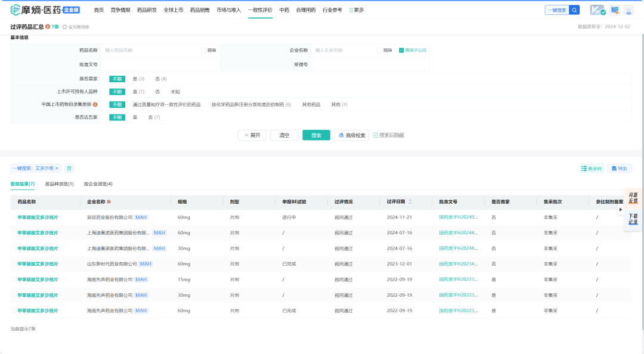644x354 pixels.
Task: Click the 药品名称 input field
Action: (x=150, y=50)
